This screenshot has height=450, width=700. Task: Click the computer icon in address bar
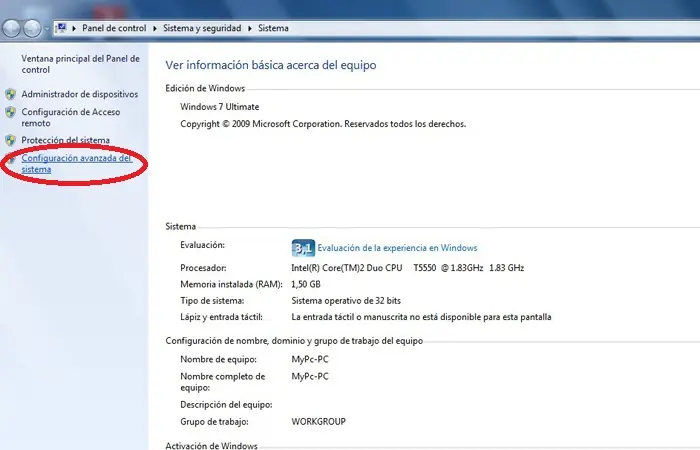tap(62, 28)
